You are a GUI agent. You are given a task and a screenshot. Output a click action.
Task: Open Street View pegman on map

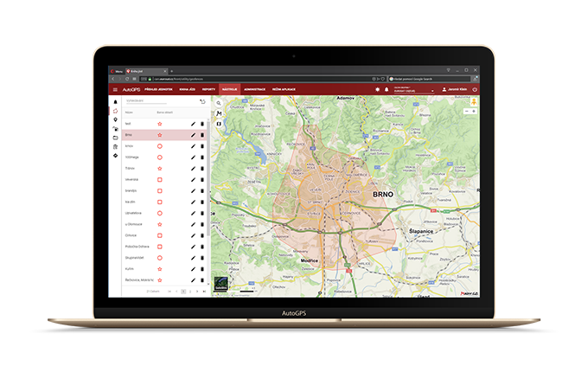474,102
